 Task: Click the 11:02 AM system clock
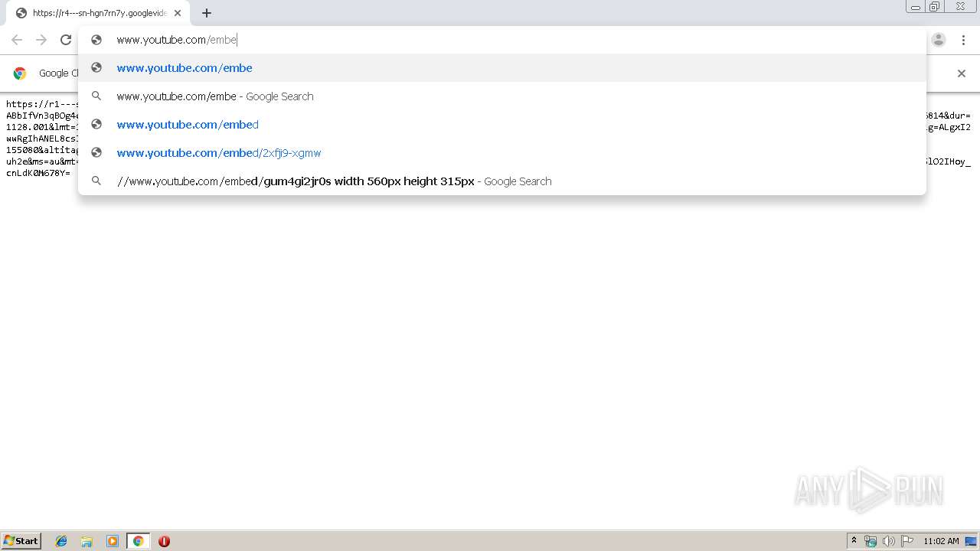(941, 541)
